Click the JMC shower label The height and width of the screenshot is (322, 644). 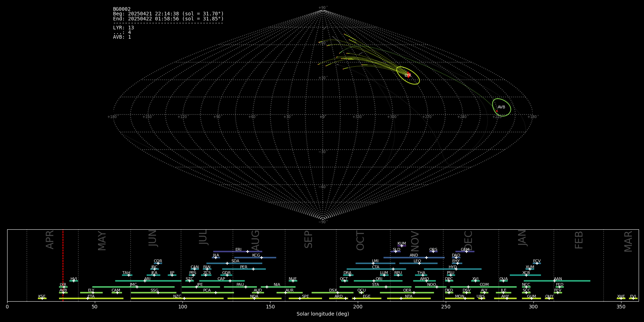point(133,285)
